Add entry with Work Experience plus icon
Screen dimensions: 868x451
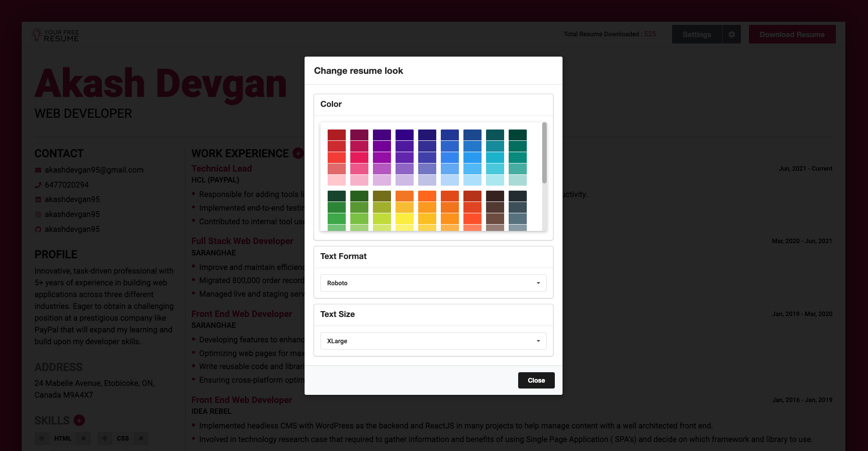[x=298, y=154]
